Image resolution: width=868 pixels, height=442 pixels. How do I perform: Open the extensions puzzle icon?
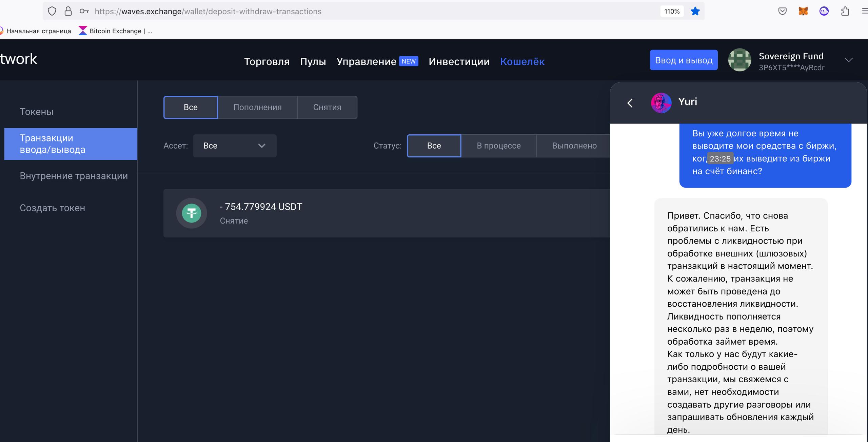click(x=845, y=11)
